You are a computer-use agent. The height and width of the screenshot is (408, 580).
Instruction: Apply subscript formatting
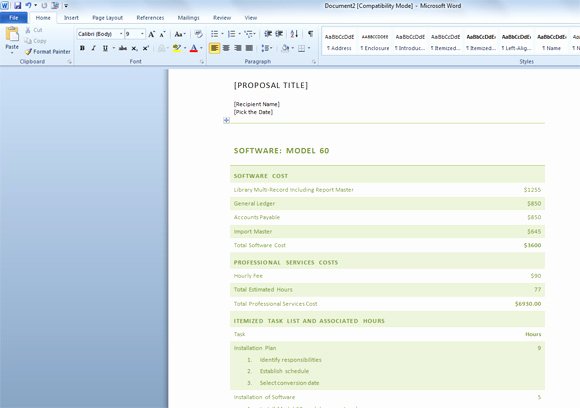pos(134,48)
